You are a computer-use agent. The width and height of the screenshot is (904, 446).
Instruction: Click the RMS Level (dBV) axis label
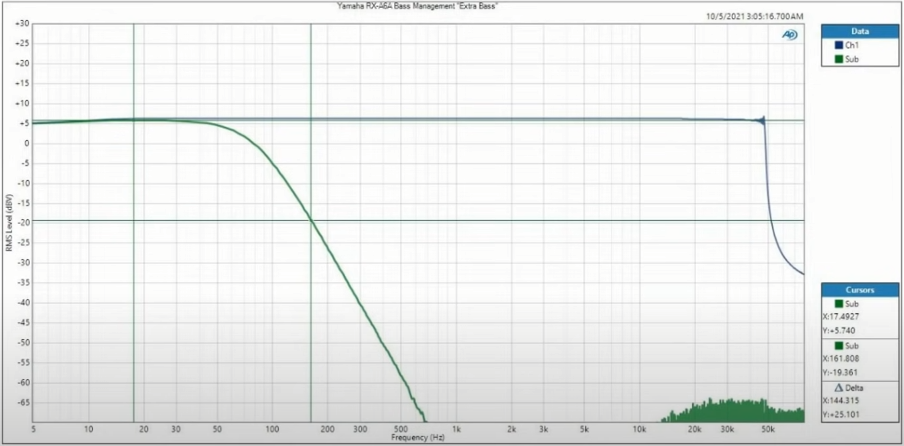click(x=9, y=220)
